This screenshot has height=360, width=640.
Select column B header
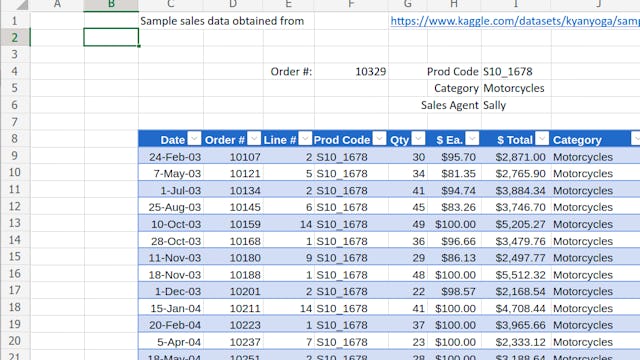click(x=111, y=5)
